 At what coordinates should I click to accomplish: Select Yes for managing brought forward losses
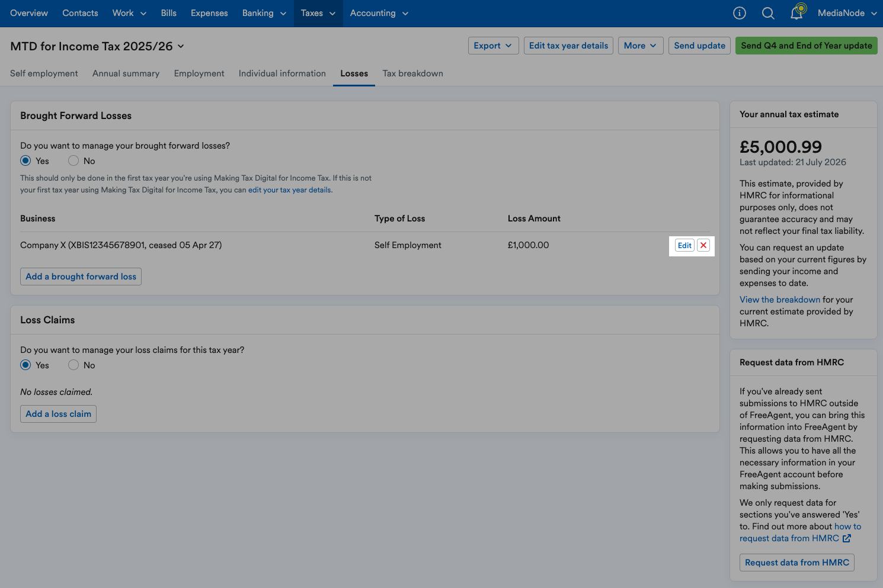[x=25, y=160]
